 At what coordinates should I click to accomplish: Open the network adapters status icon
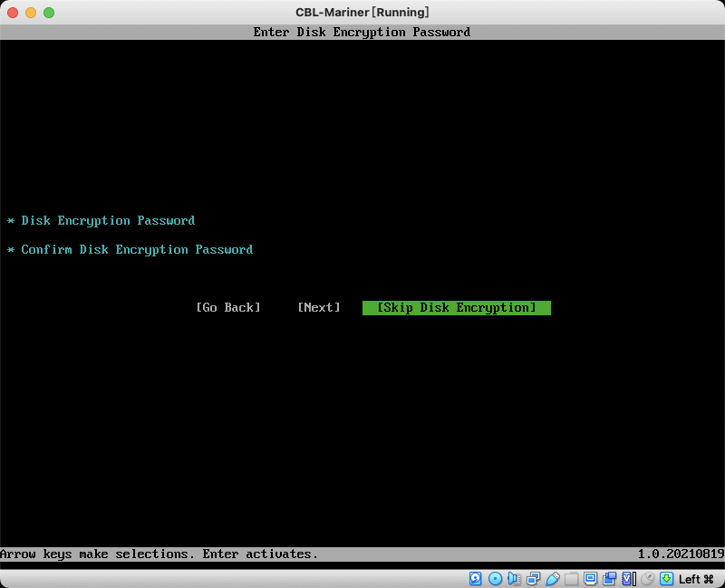(x=533, y=578)
